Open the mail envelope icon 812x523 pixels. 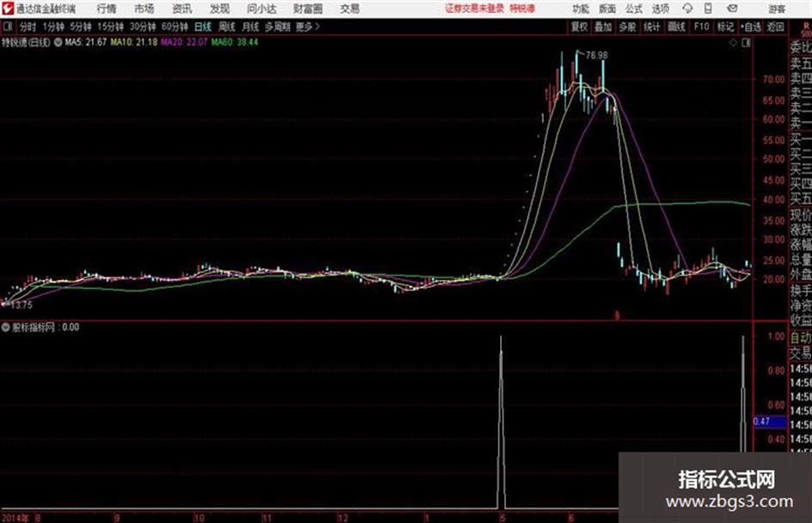pyautogui.click(x=732, y=9)
